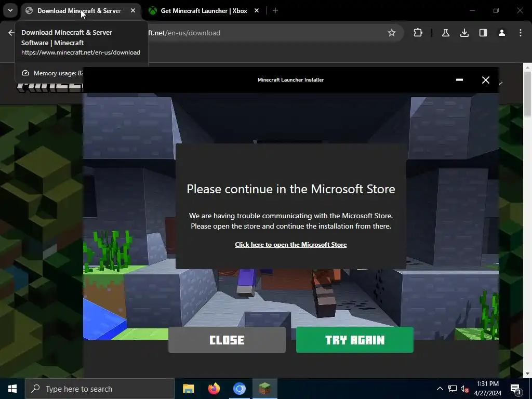Close the Minecraft Launcher Installer window
Viewport: 532px width, 399px height.
pos(486,79)
